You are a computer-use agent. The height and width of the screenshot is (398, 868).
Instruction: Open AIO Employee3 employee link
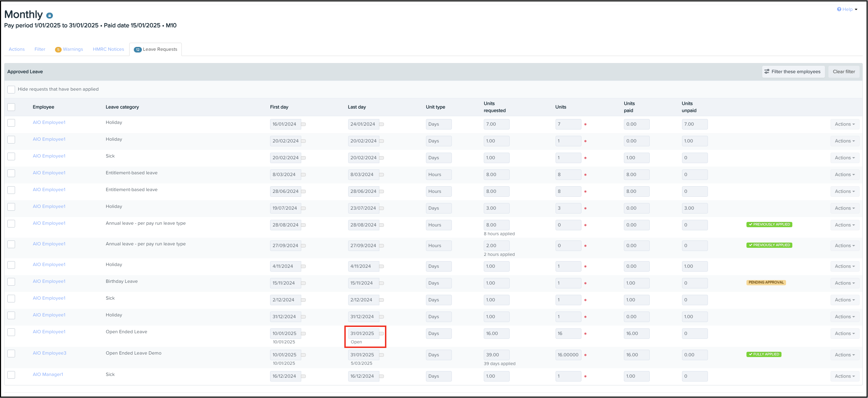pos(49,353)
